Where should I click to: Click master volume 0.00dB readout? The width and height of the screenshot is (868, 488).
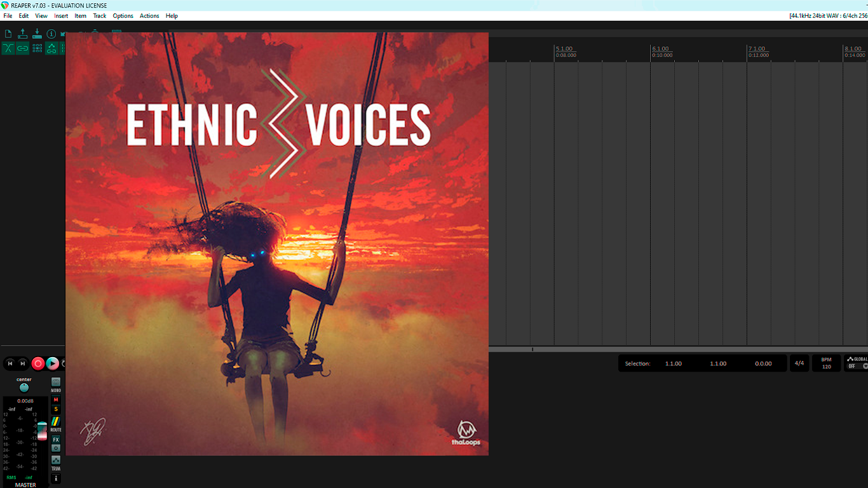point(25,401)
